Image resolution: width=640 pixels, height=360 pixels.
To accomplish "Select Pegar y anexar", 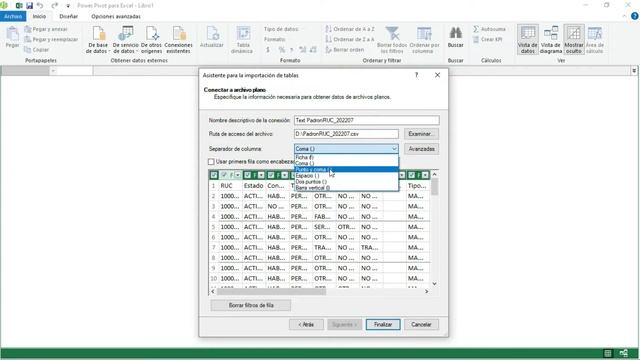I will click(x=46, y=29).
